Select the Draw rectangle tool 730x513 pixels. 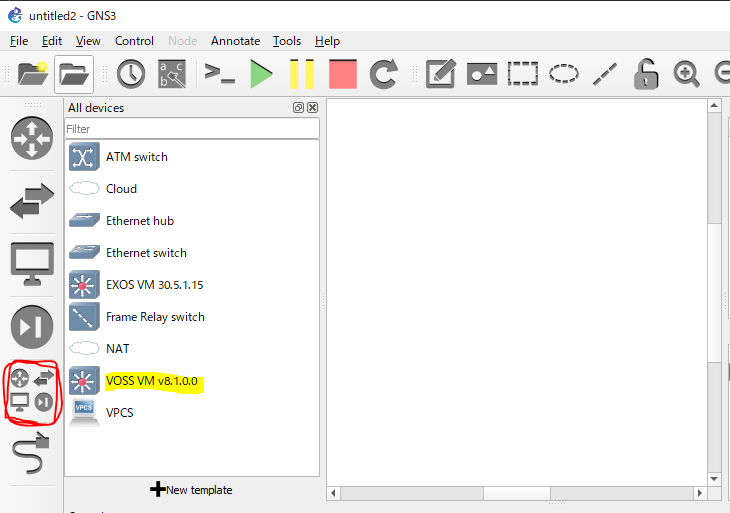click(523, 74)
